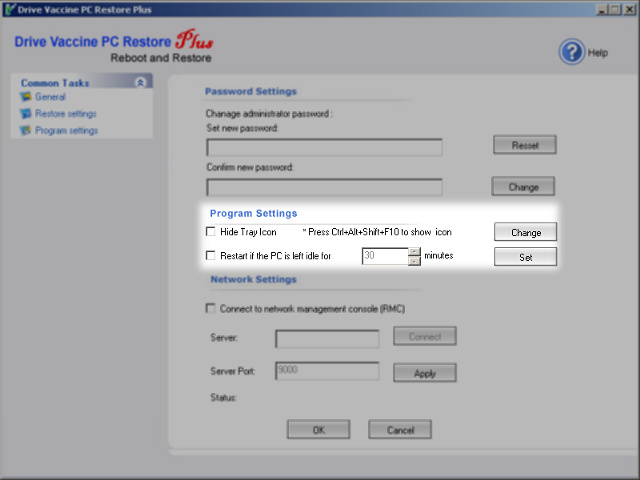Click into the Server Port field

tap(326, 371)
